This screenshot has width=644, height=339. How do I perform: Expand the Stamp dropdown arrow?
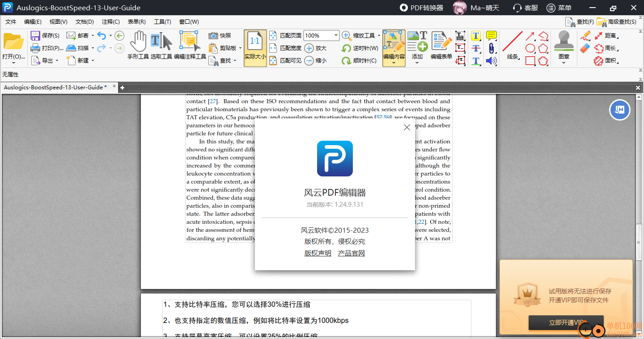point(563,63)
